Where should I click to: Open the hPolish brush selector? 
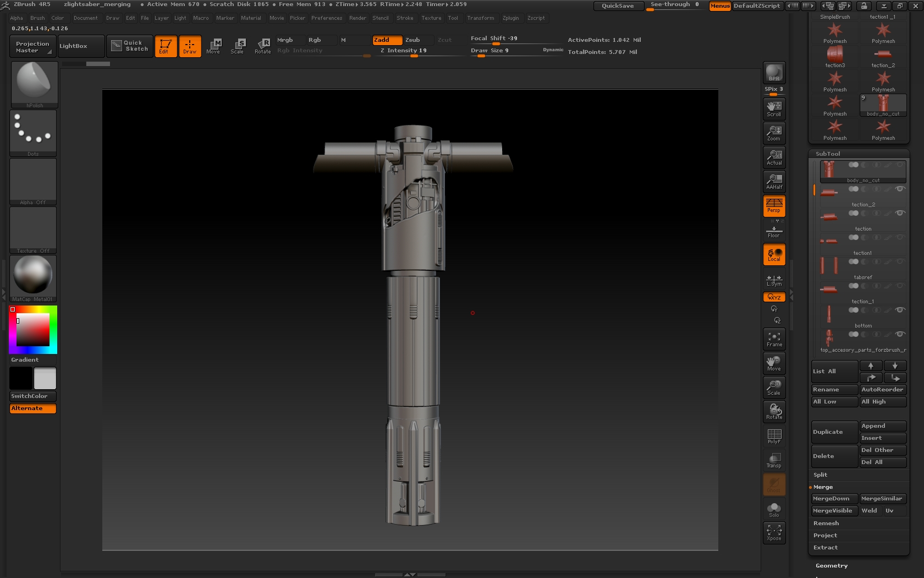(34, 84)
